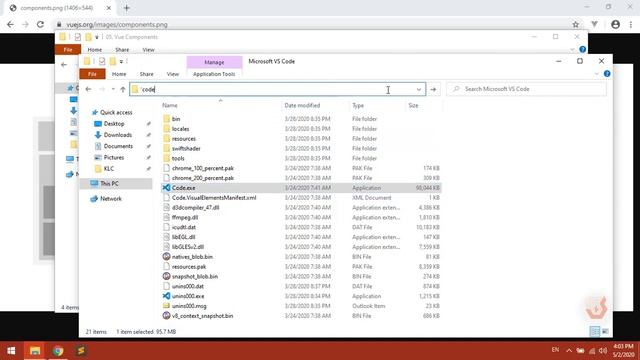Switch to details view layout
The image size is (640, 360).
(x=595, y=331)
